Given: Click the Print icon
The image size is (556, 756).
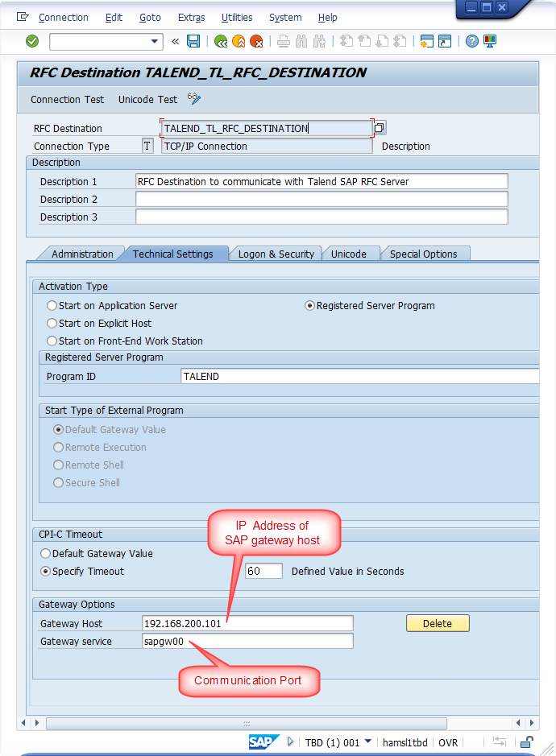Looking at the screenshot, I should [x=284, y=42].
